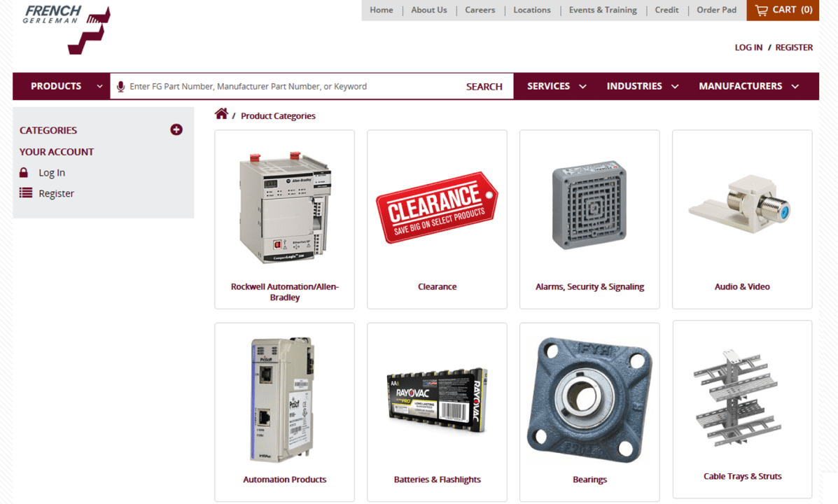This screenshot has height=504, width=838.
Task: Go to the Home page link
Action: (382, 10)
